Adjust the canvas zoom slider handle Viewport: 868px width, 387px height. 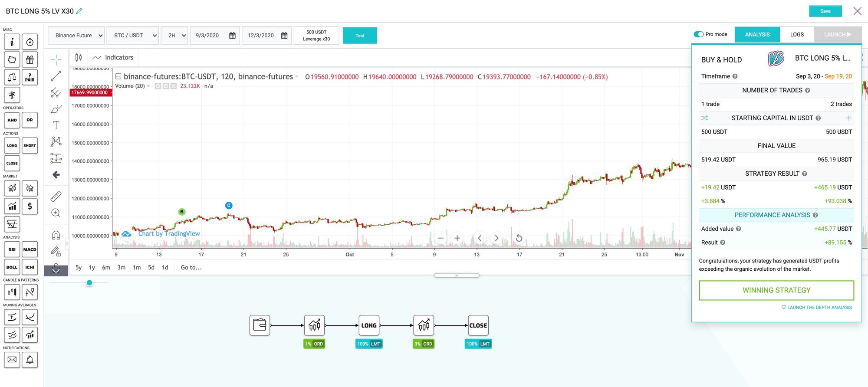tap(89, 283)
